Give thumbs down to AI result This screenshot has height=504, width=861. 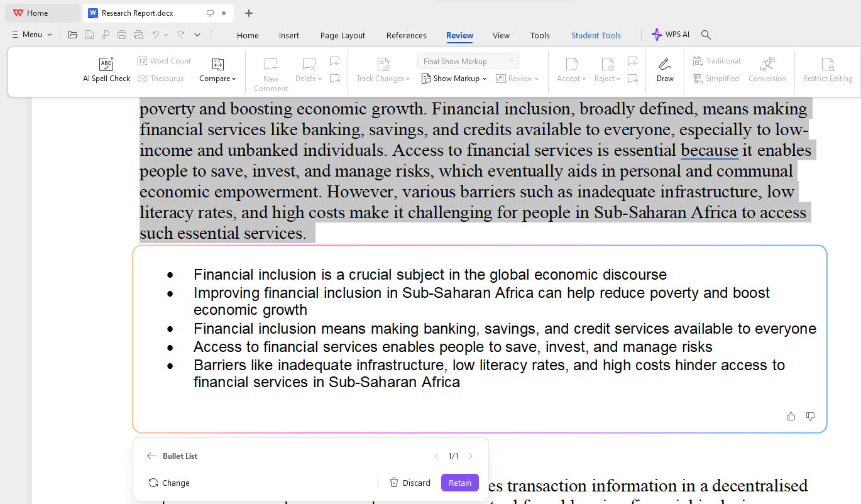click(810, 416)
